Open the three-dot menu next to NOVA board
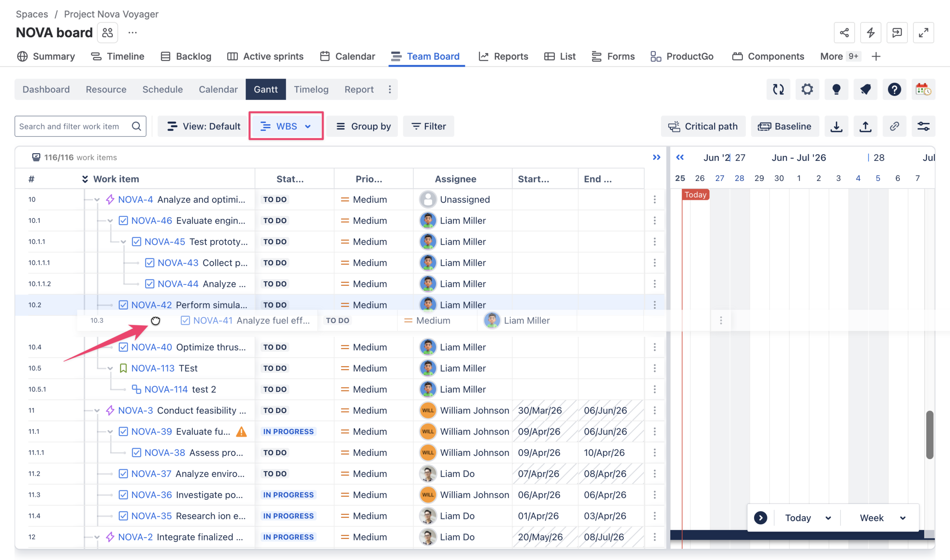The height and width of the screenshot is (560, 950). pos(132,33)
